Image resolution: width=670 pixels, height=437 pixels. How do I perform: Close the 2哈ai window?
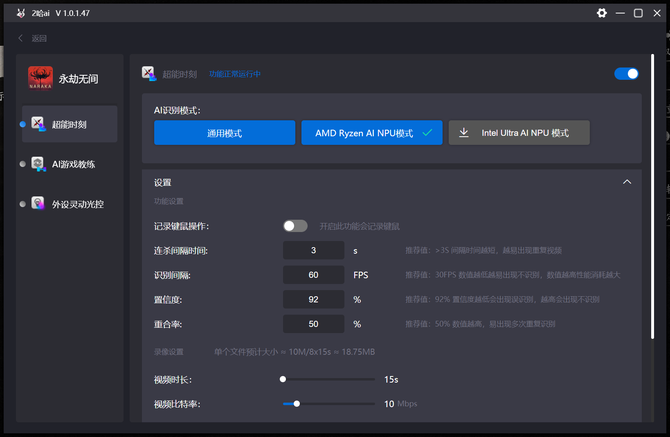click(657, 13)
